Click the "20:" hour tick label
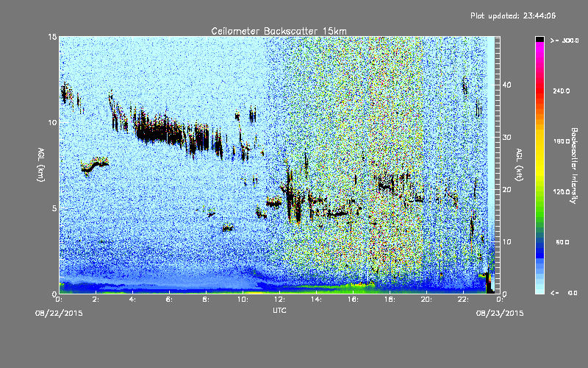 426,300
